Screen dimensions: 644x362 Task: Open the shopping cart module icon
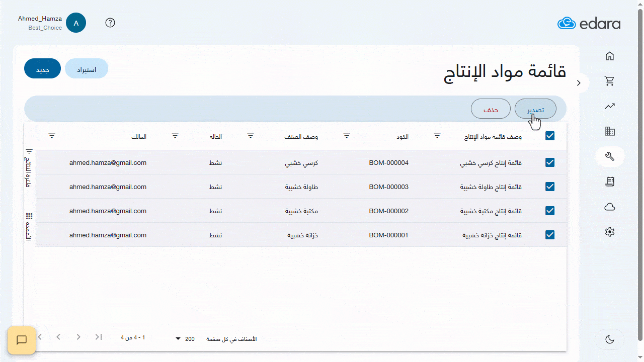coord(610,81)
